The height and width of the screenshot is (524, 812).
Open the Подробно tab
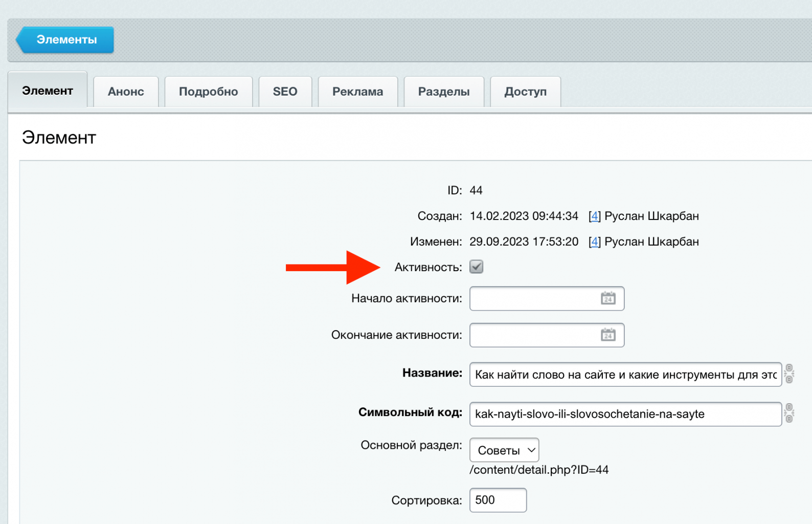(209, 92)
